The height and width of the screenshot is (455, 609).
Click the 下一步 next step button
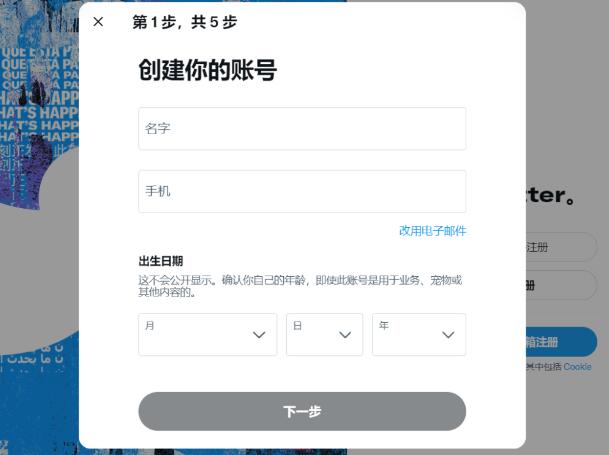(x=302, y=411)
